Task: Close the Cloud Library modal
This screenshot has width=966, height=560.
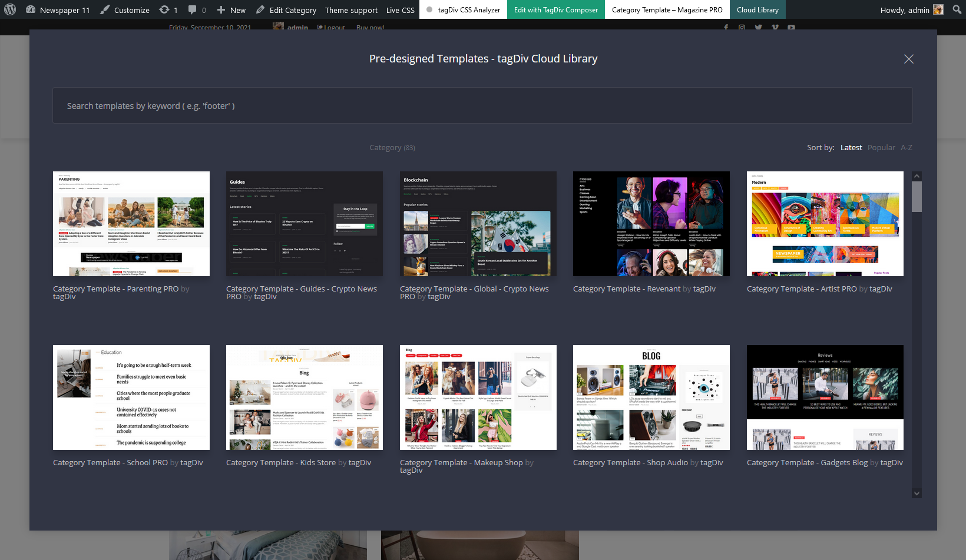Action: [908, 59]
